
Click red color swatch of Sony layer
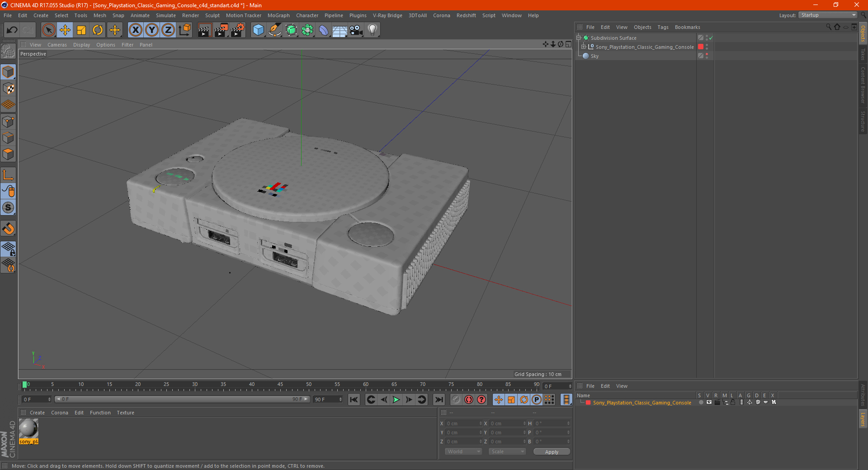588,403
